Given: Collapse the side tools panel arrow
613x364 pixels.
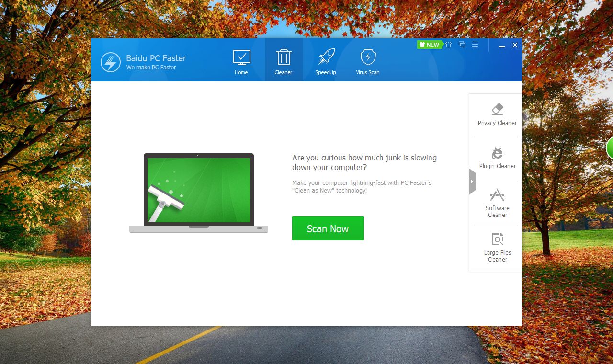Looking at the screenshot, I should tap(472, 182).
